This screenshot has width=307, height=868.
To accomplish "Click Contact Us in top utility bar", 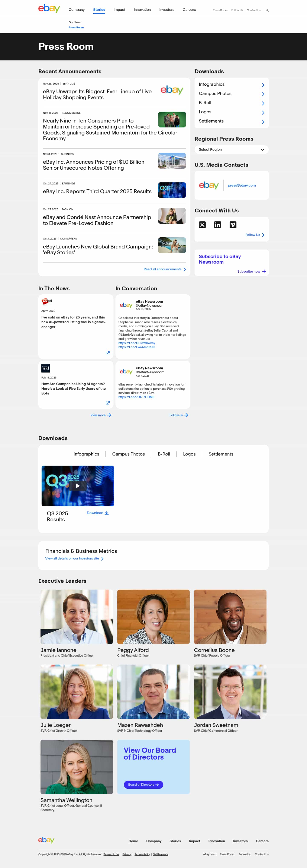I will point(253,10).
